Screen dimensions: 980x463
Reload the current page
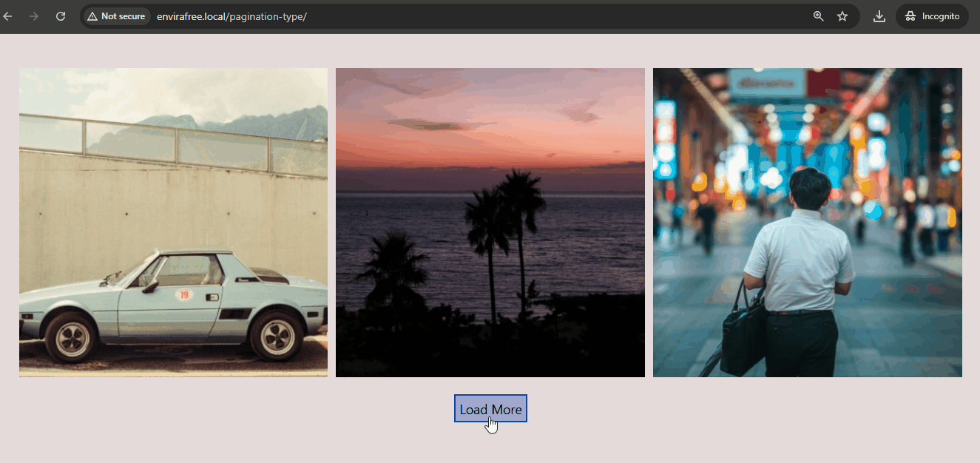pyautogui.click(x=61, y=16)
